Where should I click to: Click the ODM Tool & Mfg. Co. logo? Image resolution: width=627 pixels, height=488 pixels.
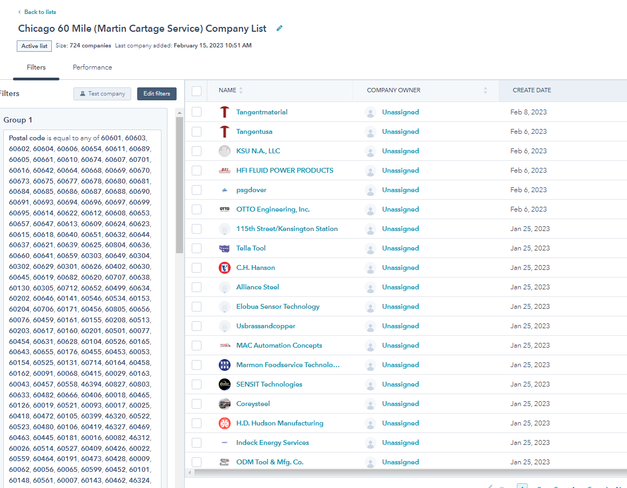click(x=225, y=462)
